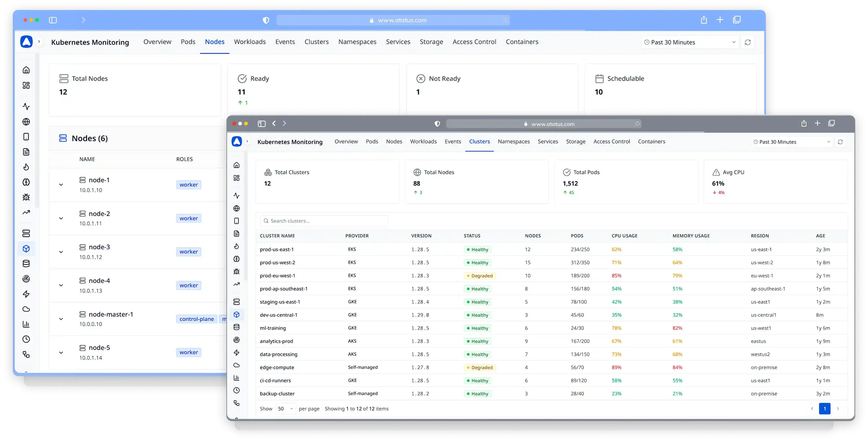The image size is (868, 441).
Task: Click inside the Search clusters field
Action: pos(323,221)
